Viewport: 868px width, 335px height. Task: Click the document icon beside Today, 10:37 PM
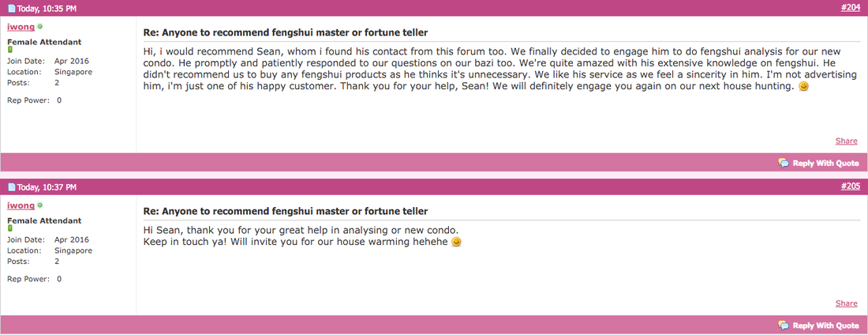coord(11,187)
